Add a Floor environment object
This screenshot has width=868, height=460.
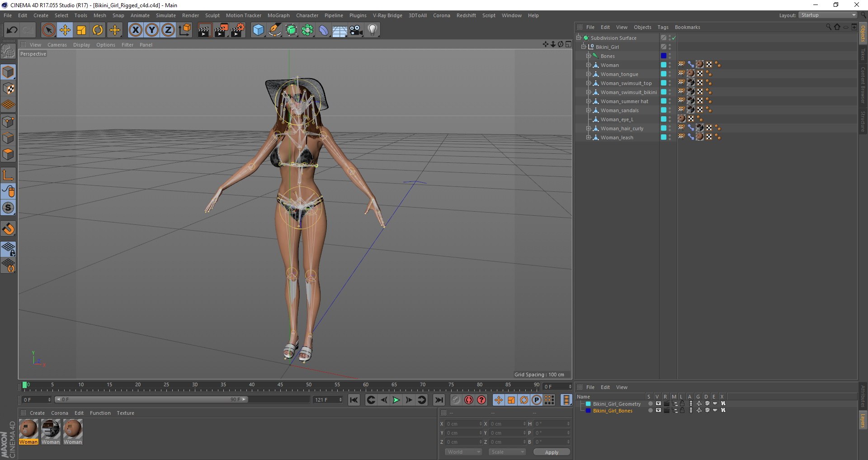coord(340,30)
